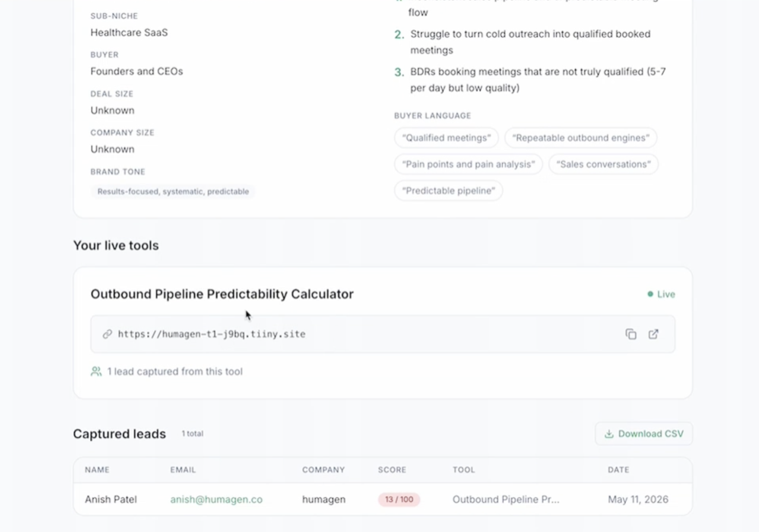Click the "Sales conversations" tag
The image size is (759, 532).
603,164
